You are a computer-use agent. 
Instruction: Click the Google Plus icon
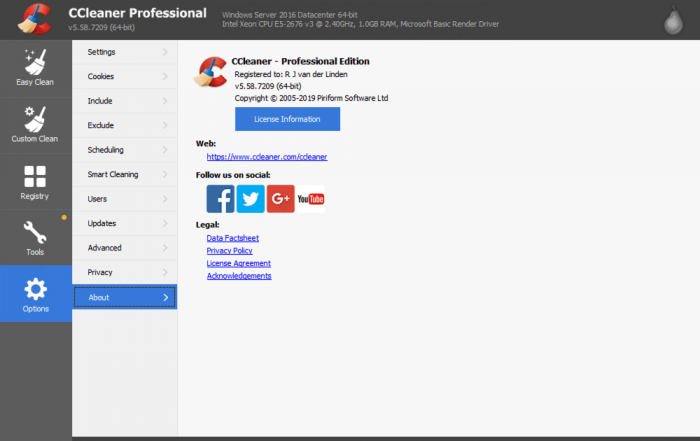pyautogui.click(x=280, y=199)
